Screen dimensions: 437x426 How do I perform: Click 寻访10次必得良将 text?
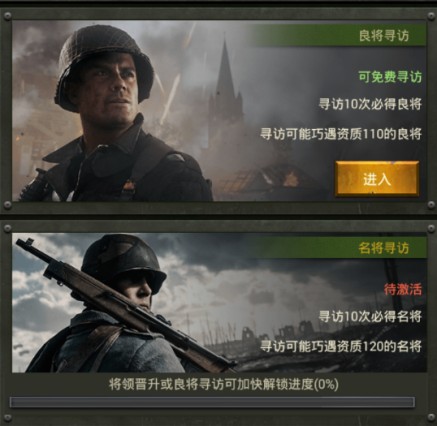point(370,105)
